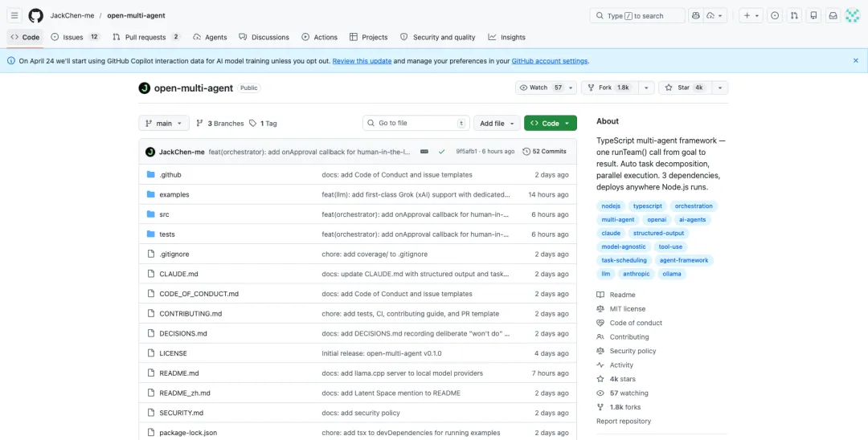
Task: Expand commit message ellipsis button
Action: click(424, 152)
